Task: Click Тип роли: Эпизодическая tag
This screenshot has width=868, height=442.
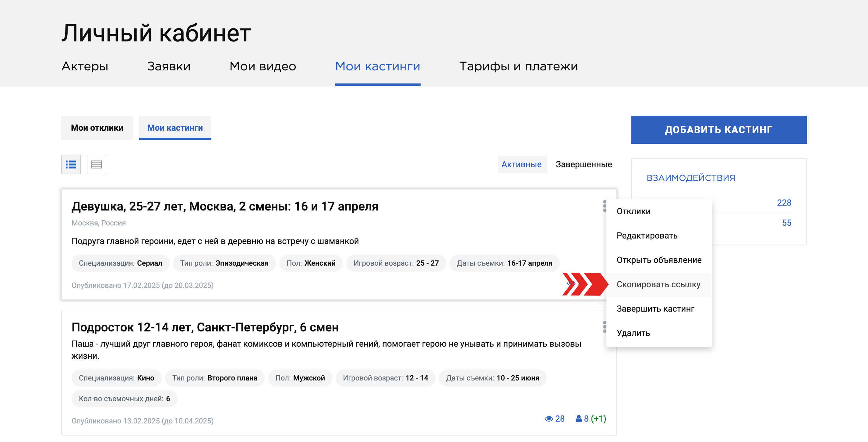Action: tap(224, 263)
